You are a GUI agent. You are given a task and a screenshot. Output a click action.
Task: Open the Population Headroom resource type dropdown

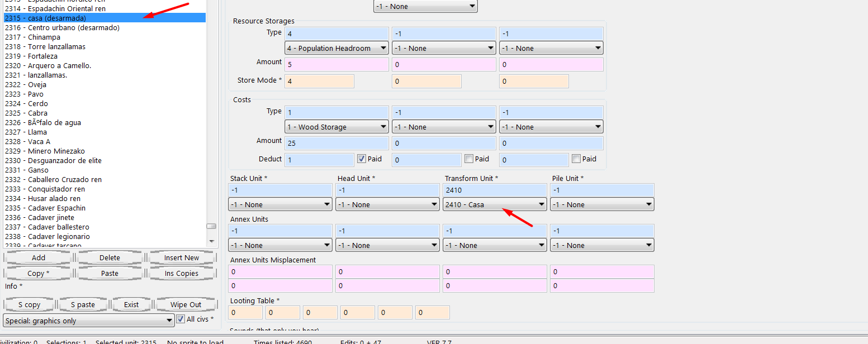coord(336,49)
